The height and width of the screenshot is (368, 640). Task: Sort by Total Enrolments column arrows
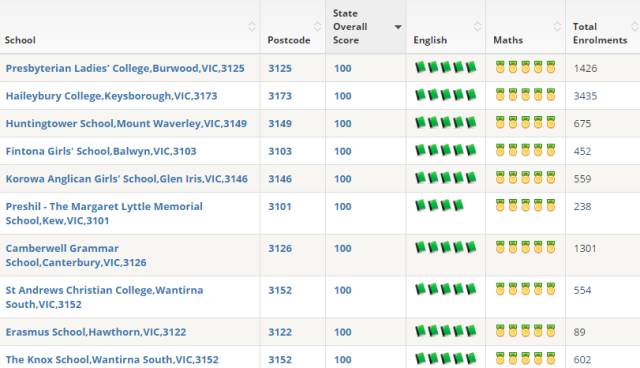click(635, 27)
